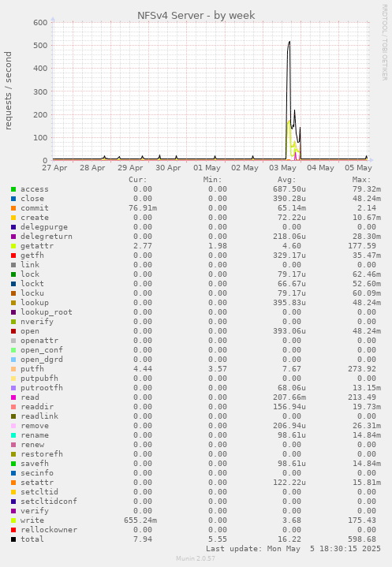Click the putfh current value 4.44
Screen dimensions: 392x567
pos(143,369)
